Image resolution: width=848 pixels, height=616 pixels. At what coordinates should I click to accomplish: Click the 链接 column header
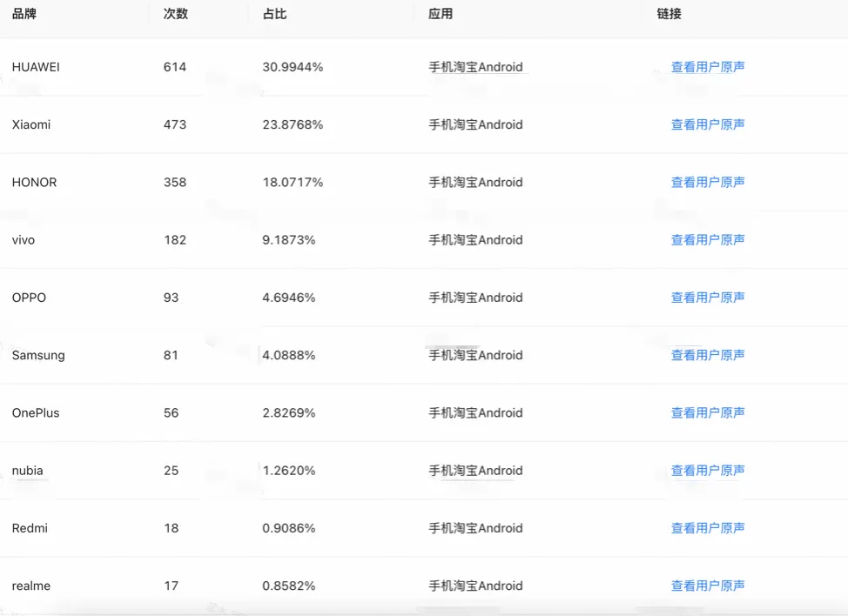click(669, 14)
